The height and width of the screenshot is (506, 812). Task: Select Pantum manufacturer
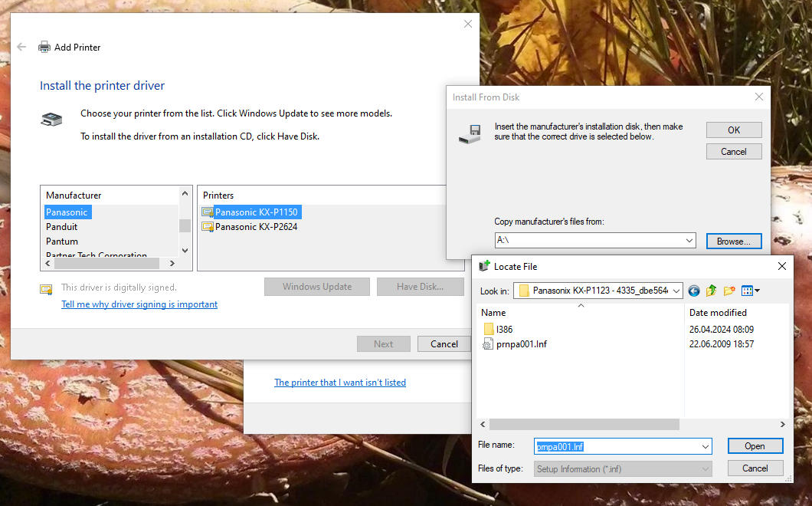pyautogui.click(x=62, y=241)
